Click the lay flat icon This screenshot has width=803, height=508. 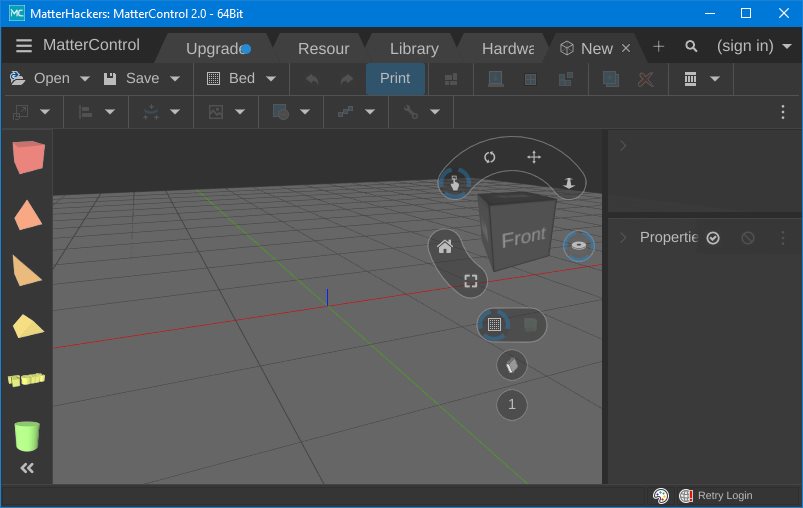[x=495, y=79]
